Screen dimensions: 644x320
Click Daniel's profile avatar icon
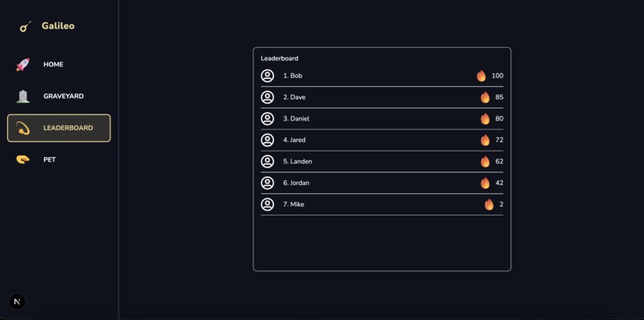click(x=268, y=119)
